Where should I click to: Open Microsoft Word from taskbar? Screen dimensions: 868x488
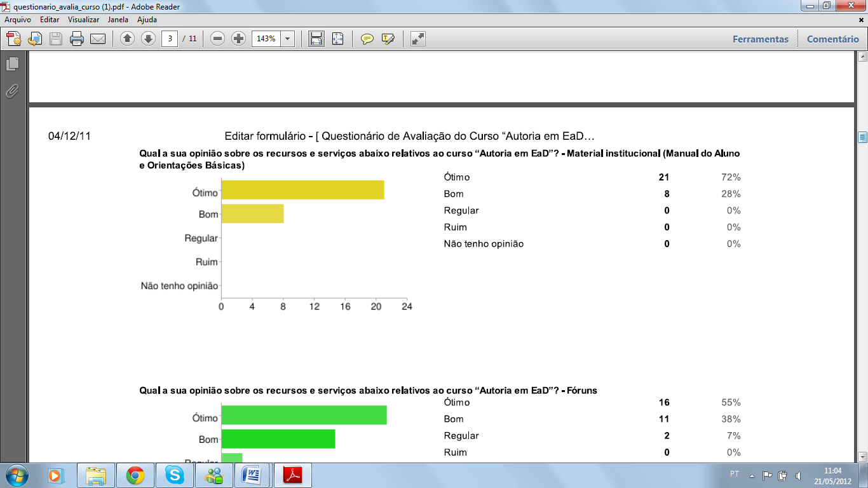pos(254,475)
